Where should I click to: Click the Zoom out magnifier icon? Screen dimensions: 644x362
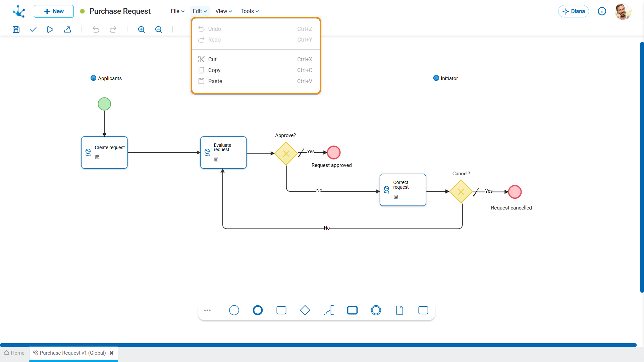[x=159, y=29]
